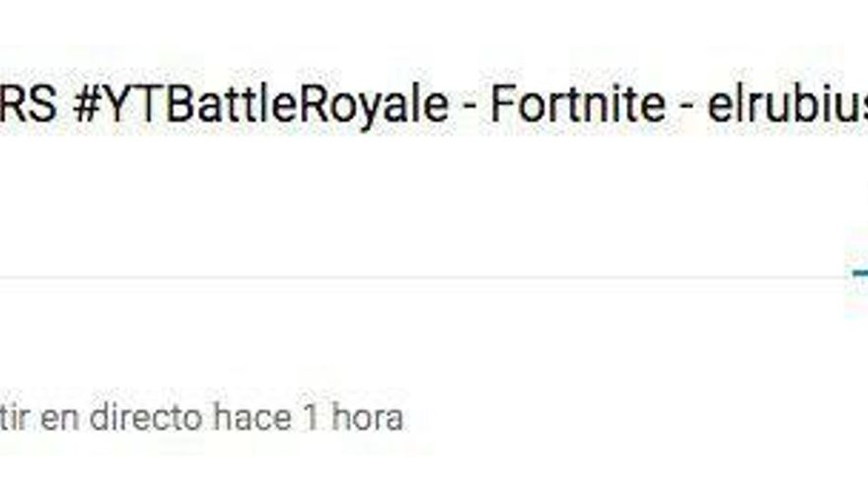Viewport: 868px width, 488px height.
Task: Click the 'hace 1 hora' timestamp
Action: click(x=309, y=417)
